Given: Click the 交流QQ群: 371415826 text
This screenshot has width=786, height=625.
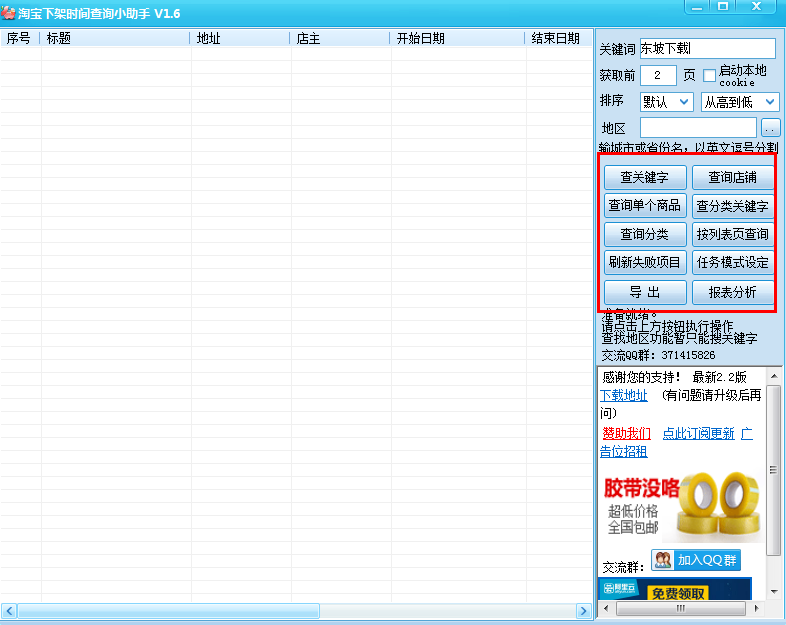Looking at the screenshot, I should click(658, 355).
